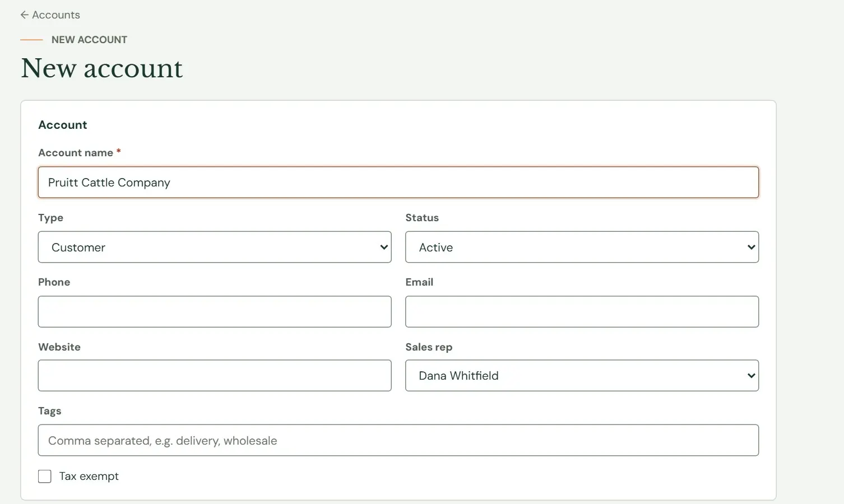Open the Sales rep dropdown

pos(582,376)
